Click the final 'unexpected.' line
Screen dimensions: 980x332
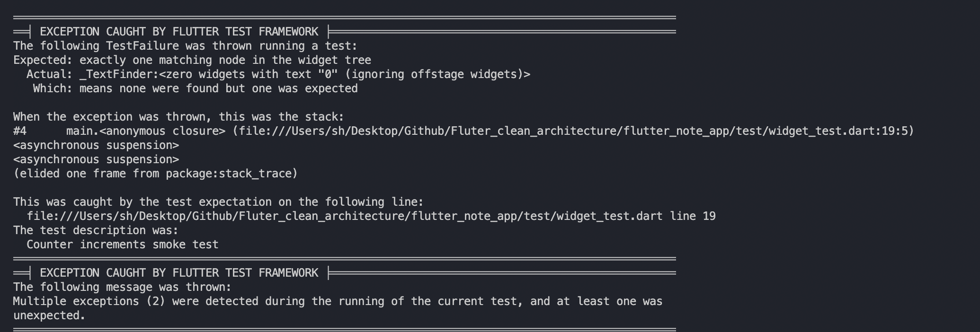(x=49, y=315)
